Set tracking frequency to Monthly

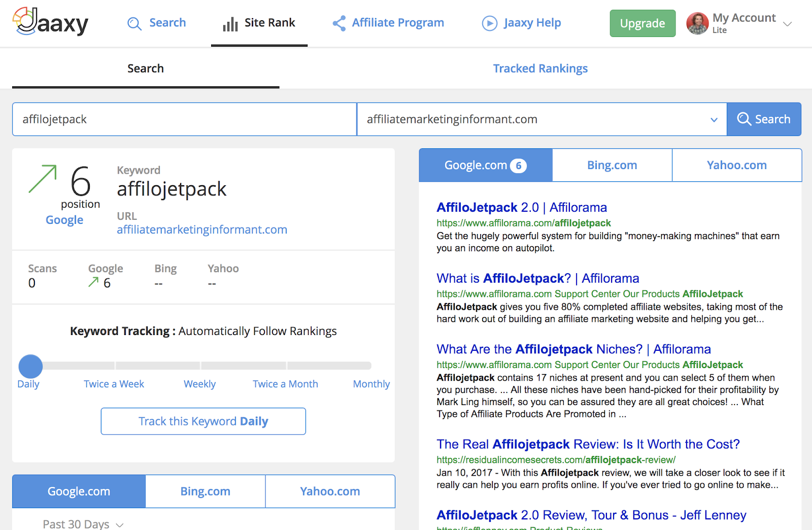(371, 384)
